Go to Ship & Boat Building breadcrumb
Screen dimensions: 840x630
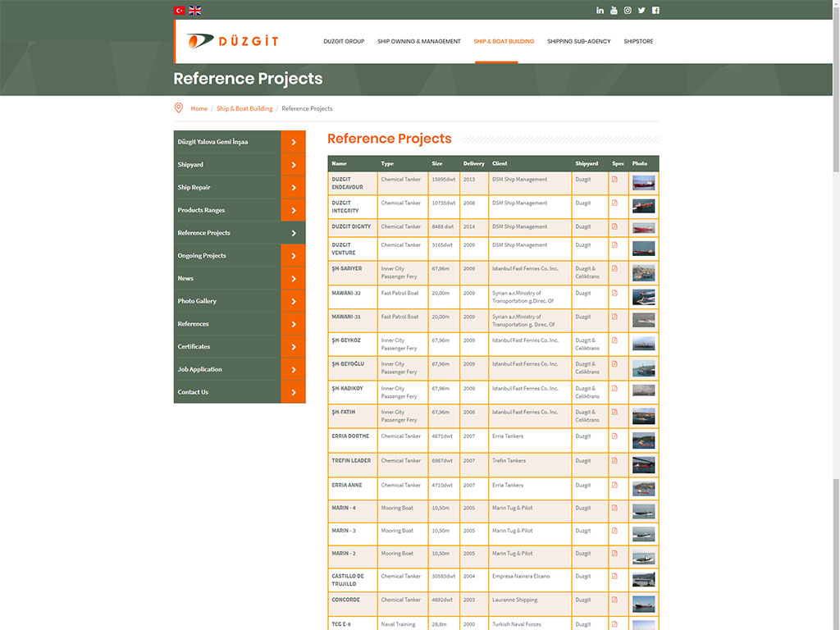pyautogui.click(x=244, y=108)
